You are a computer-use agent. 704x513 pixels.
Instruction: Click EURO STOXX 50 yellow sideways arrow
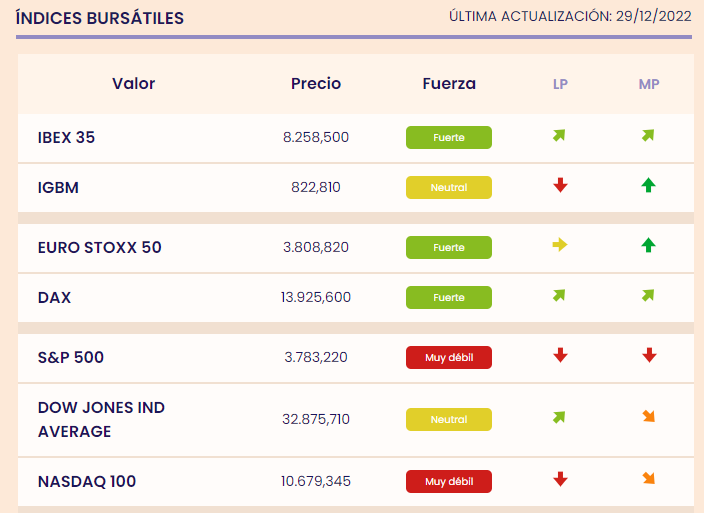[560, 245]
